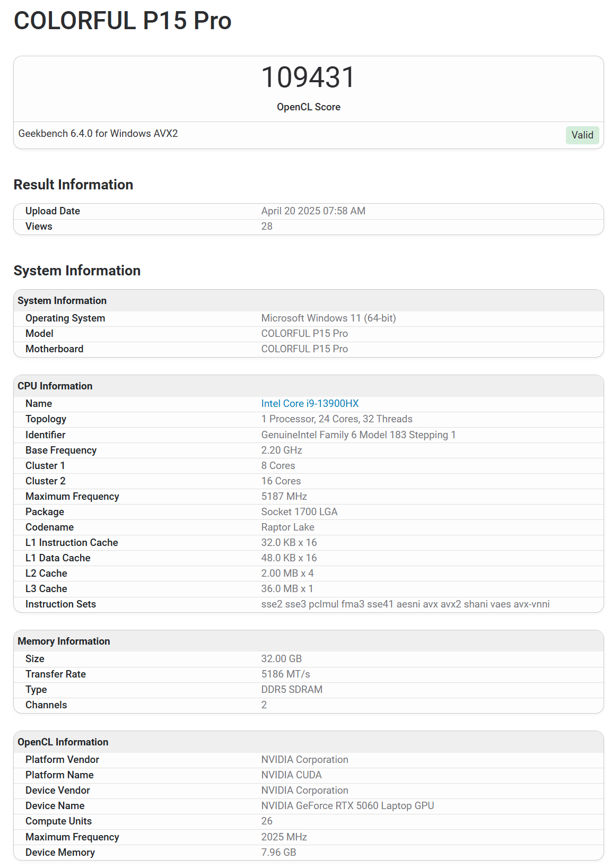Select OpenCL maximum frequency 2025 MHz
The image size is (611, 868).
tap(284, 837)
